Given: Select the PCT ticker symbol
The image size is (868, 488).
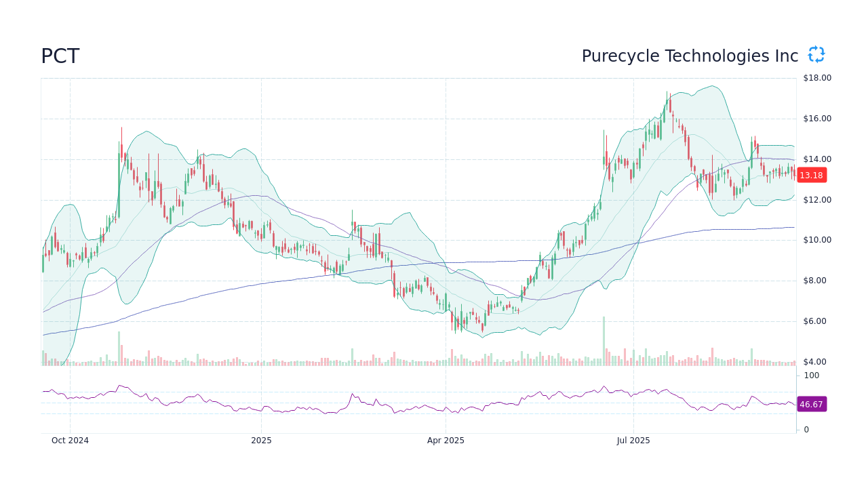Looking at the screenshot, I should coord(60,56).
